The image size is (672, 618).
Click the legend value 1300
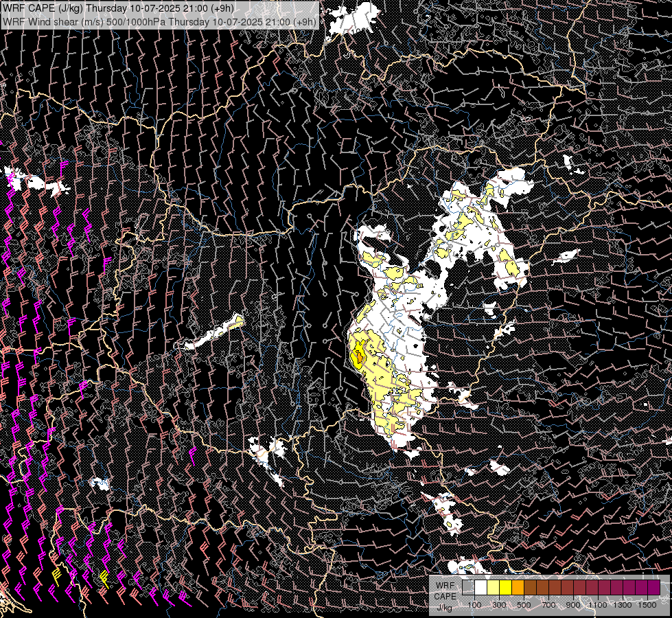[x=623, y=605]
